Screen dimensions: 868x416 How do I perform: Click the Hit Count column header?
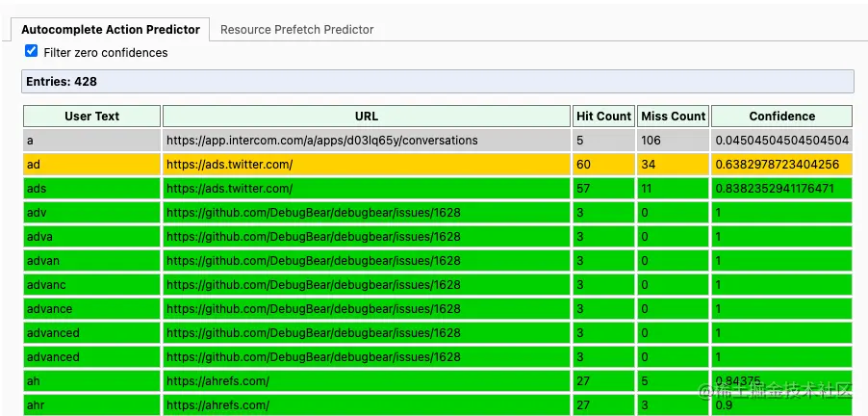point(604,117)
